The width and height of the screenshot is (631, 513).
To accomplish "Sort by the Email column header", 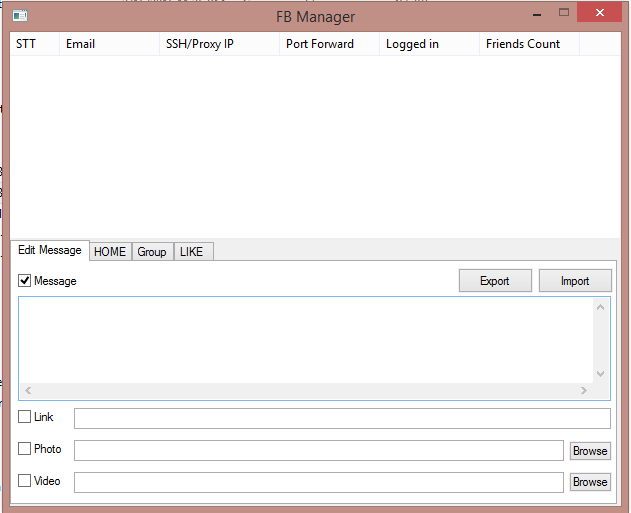I will point(109,43).
